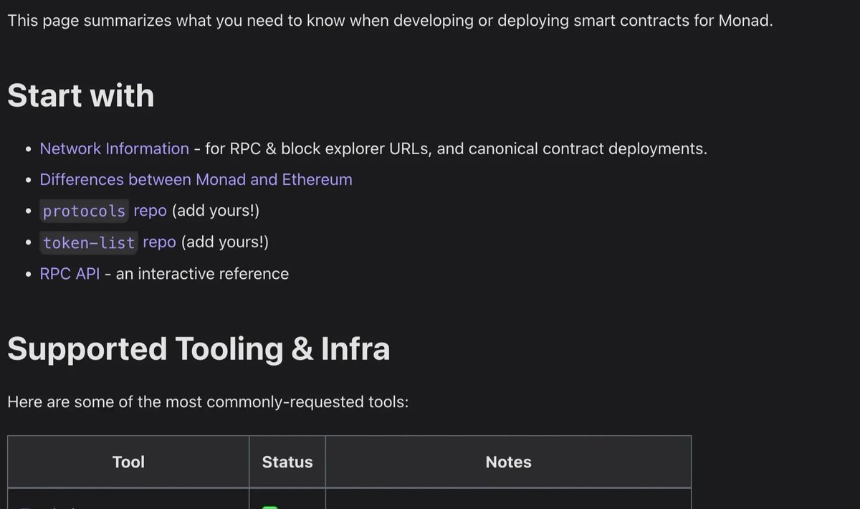Click the Supported Tooling & Infra heading
The image size is (860, 509).
[198, 349]
